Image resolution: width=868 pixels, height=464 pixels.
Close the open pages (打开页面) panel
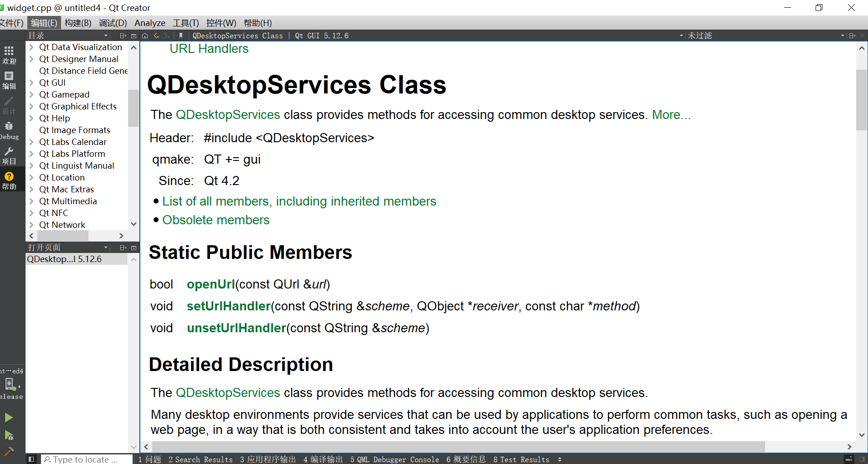(x=134, y=247)
